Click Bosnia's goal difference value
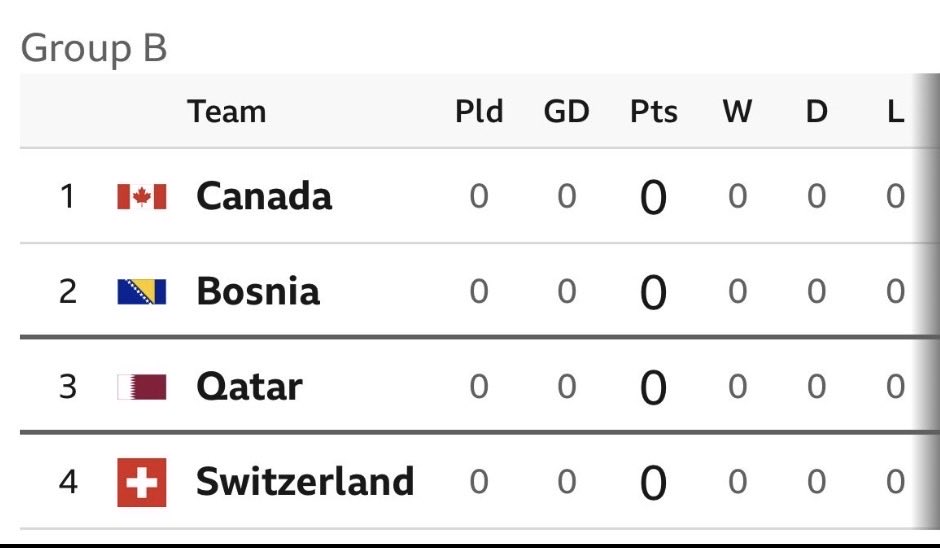 (x=567, y=292)
